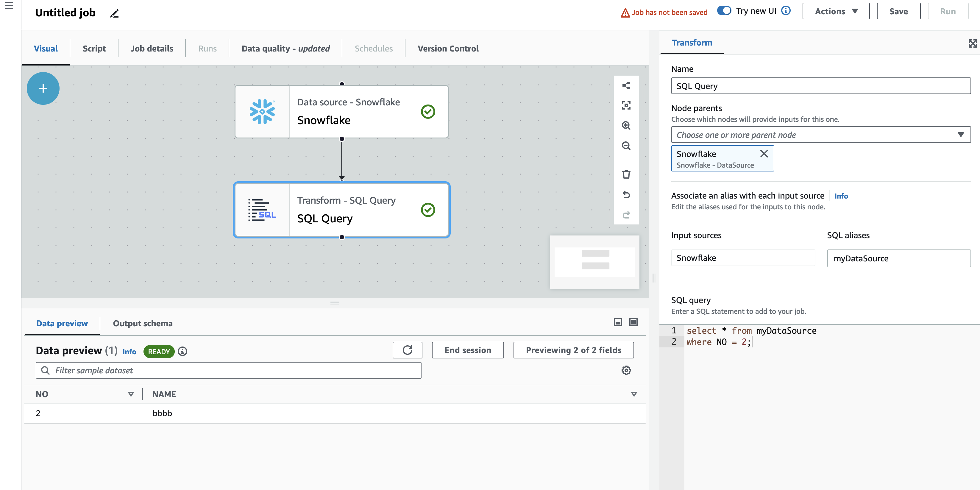Image resolution: width=980 pixels, height=490 pixels.
Task: Distribute nodes using the layout icon
Action: pos(626,85)
